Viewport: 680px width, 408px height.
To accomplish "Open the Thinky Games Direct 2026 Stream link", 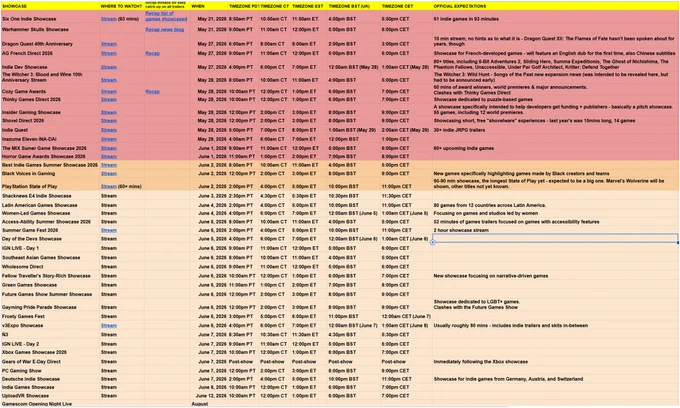I will coord(108,99).
